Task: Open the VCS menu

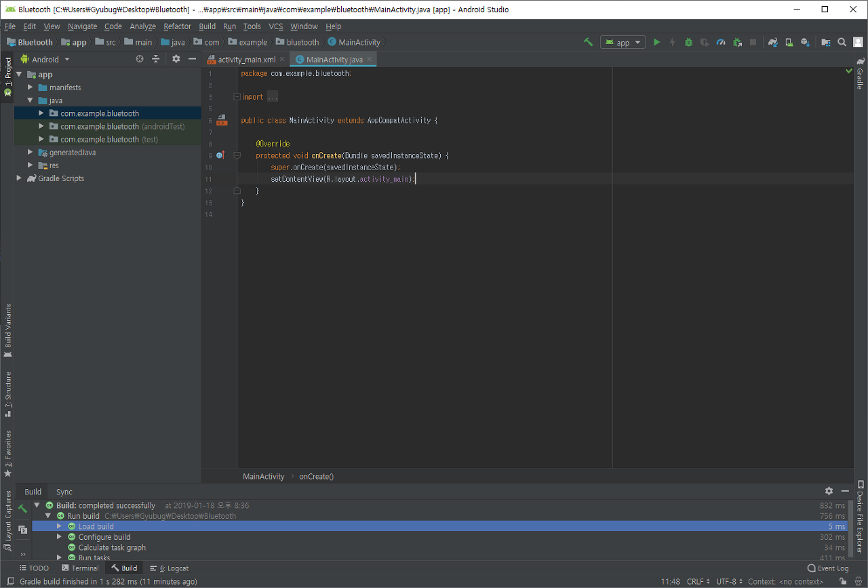Action: (275, 26)
